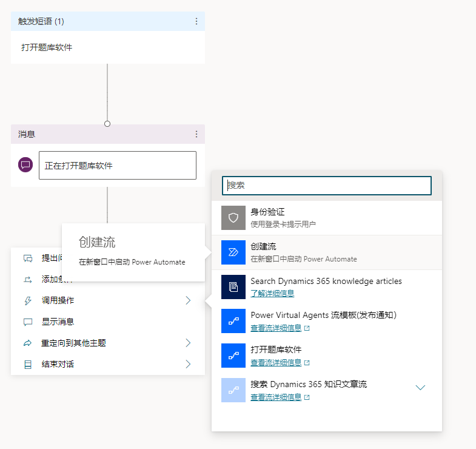476x449 pixels.
Task: Open 了解详细信息 link
Action: [x=272, y=294]
